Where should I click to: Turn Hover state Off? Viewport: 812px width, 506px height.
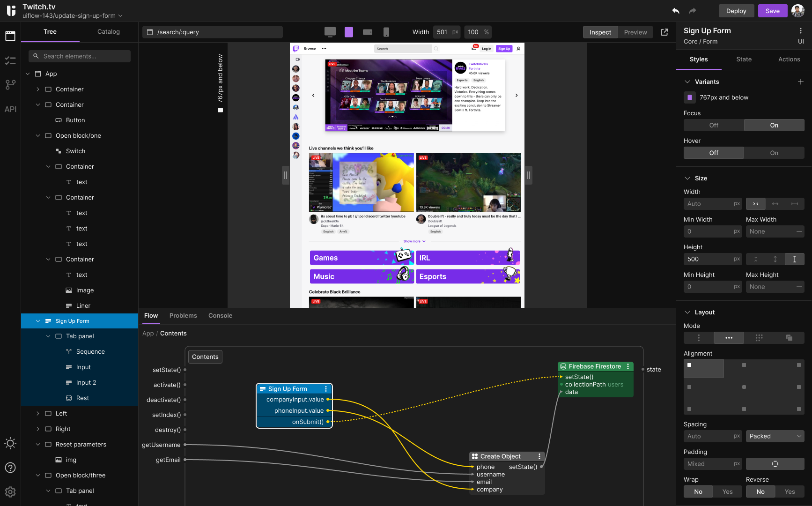pos(714,153)
